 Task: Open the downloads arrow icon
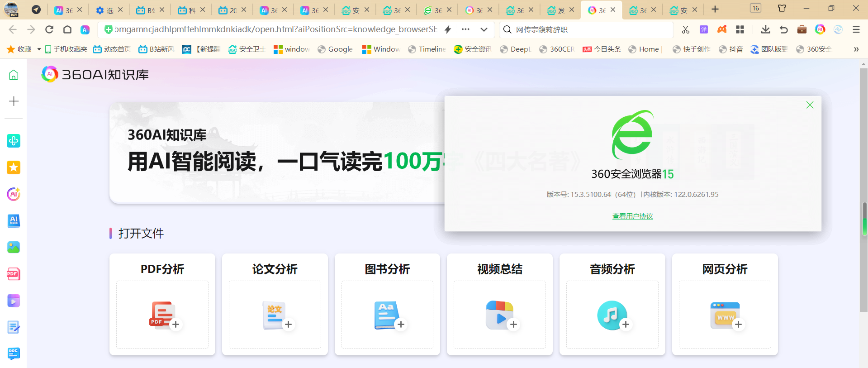point(765,29)
